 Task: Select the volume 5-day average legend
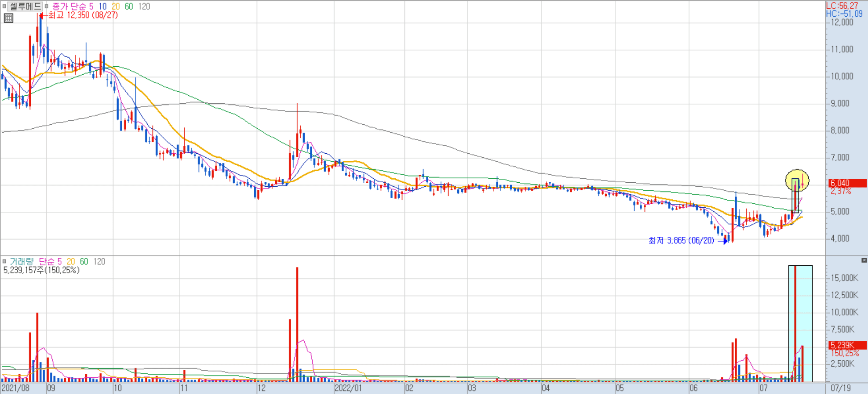60,261
